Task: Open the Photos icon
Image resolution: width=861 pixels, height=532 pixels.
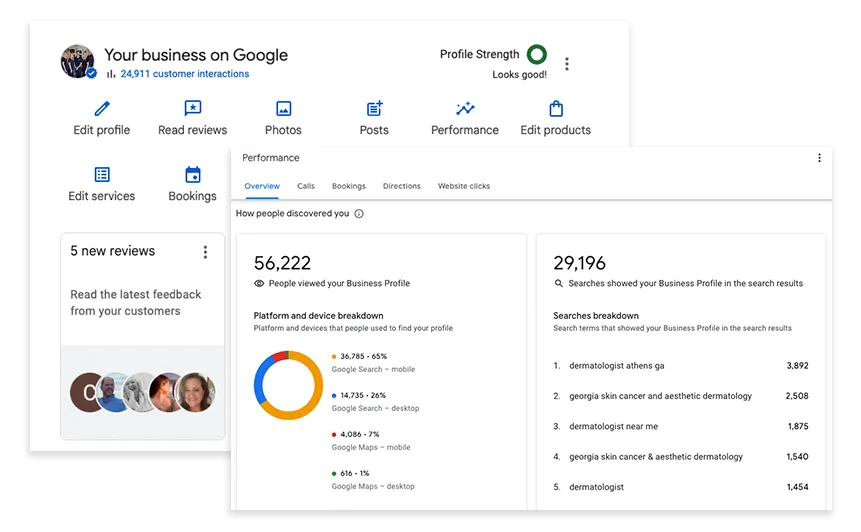Action: click(283, 109)
